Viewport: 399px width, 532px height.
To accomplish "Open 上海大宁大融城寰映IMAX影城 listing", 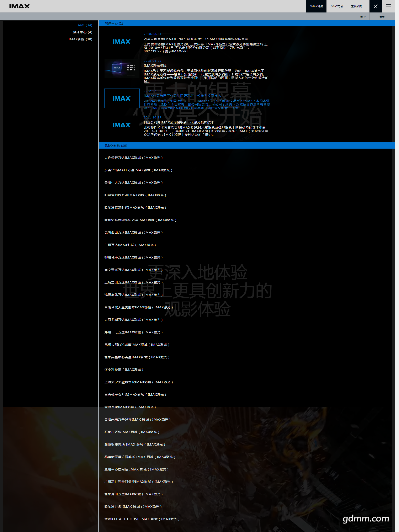I will pos(139,382).
